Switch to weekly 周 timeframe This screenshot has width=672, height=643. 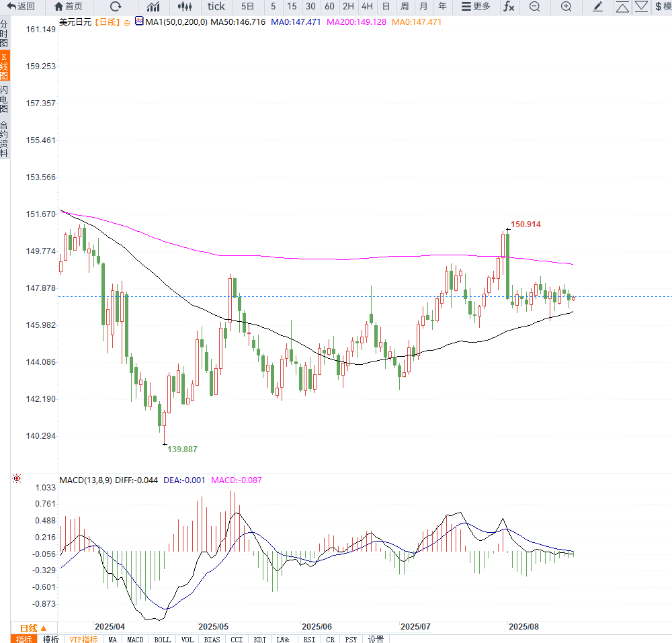tap(405, 7)
